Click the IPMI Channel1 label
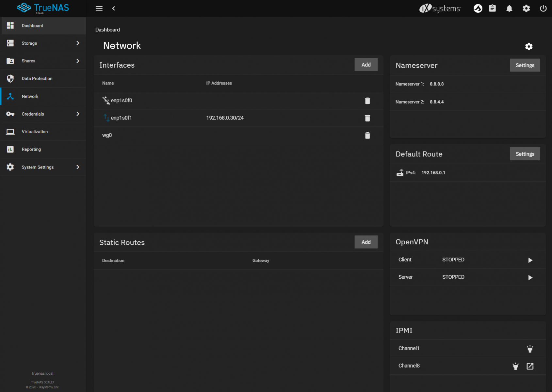 point(409,348)
